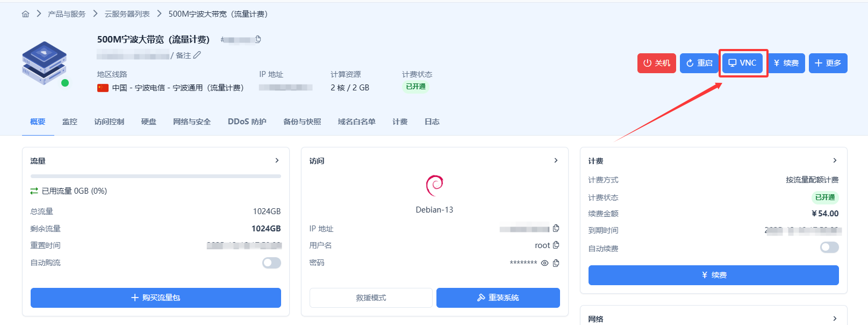Click the traffic usage progress bar
Image resolution: width=868 pixels, height=325 pixels.
[x=156, y=176]
